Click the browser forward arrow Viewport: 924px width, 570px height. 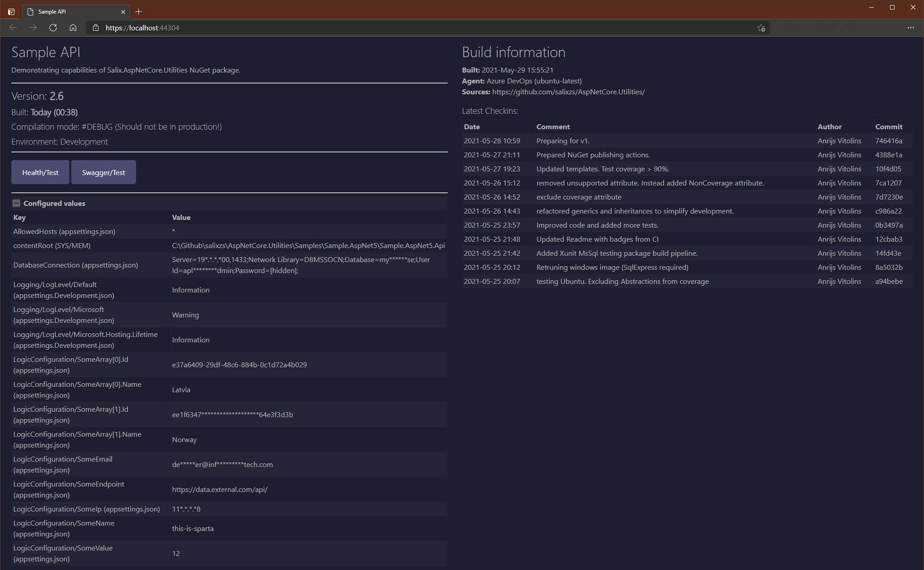(x=33, y=28)
